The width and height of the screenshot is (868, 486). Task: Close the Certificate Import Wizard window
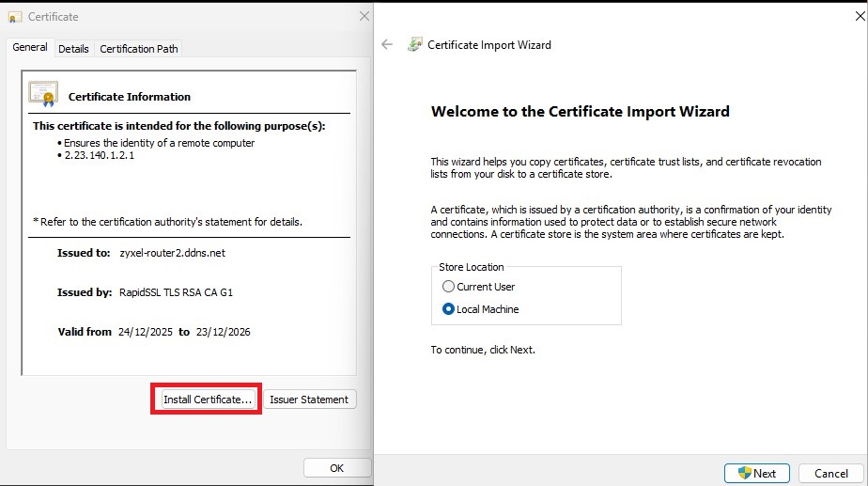pos(860,17)
